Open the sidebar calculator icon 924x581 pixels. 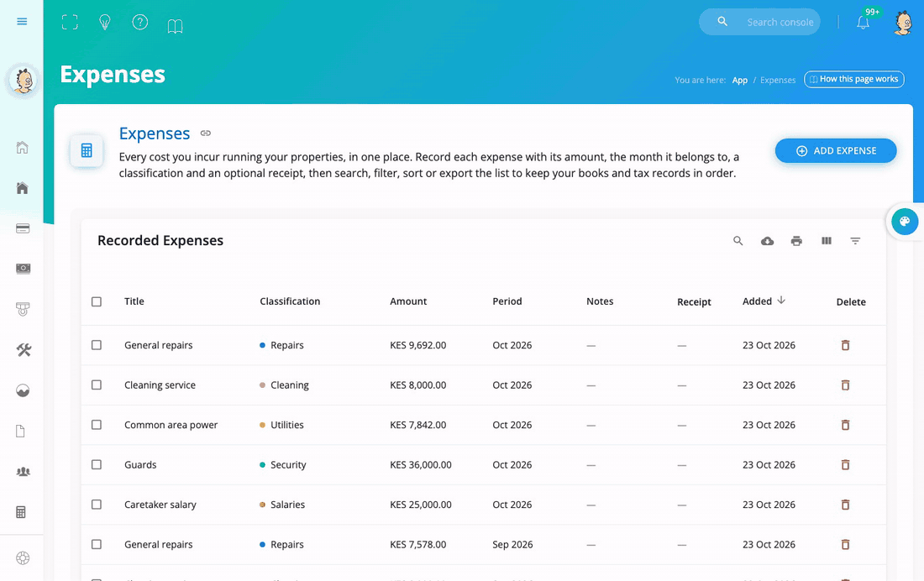coord(21,512)
